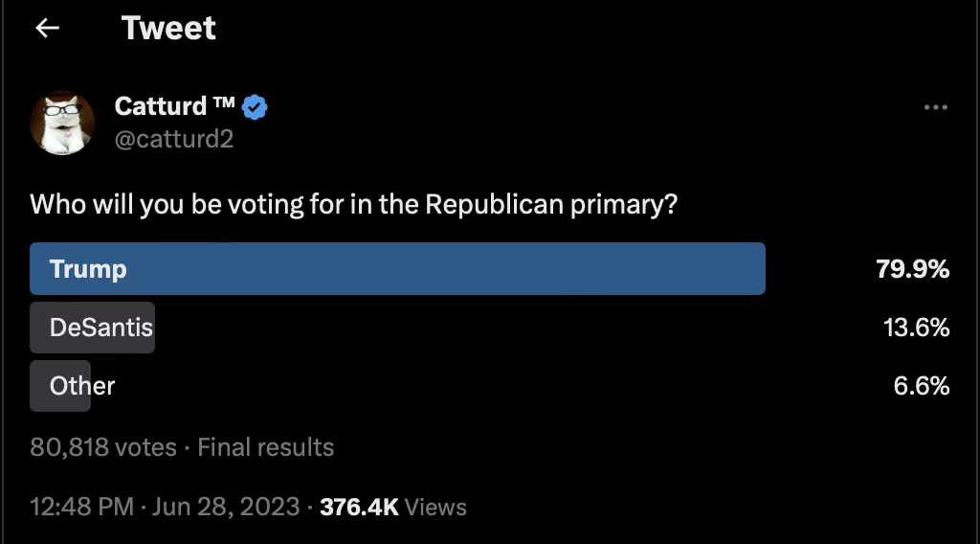Click the Final results label
Viewport: 980px width, 544px height.
[266, 447]
